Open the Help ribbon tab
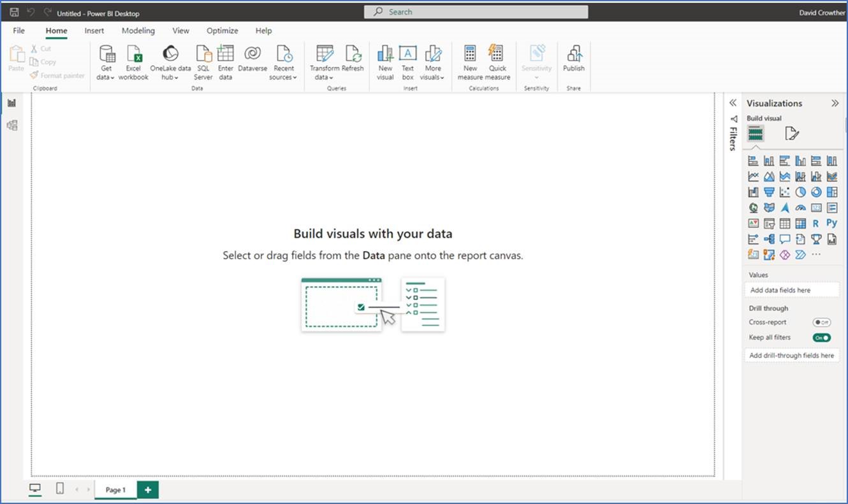The height and width of the screenshot is (504, 848). [x=264, y=31]
